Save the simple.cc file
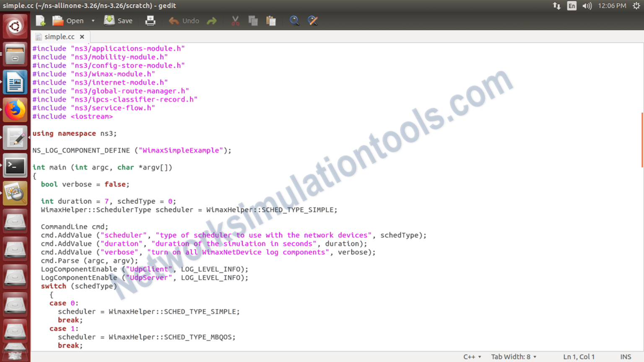Image resolution: width=644 pixels, height=362 pixels. click(119, 20)
